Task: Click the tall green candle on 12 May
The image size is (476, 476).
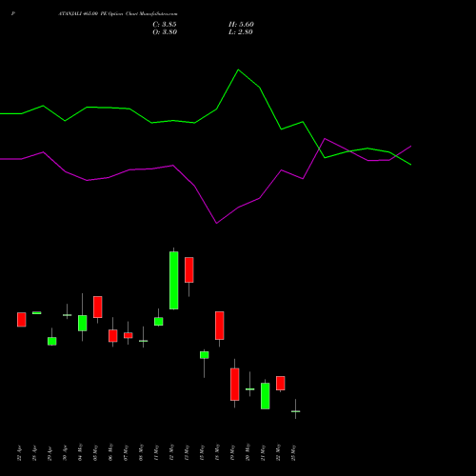Action: (174, 280)
